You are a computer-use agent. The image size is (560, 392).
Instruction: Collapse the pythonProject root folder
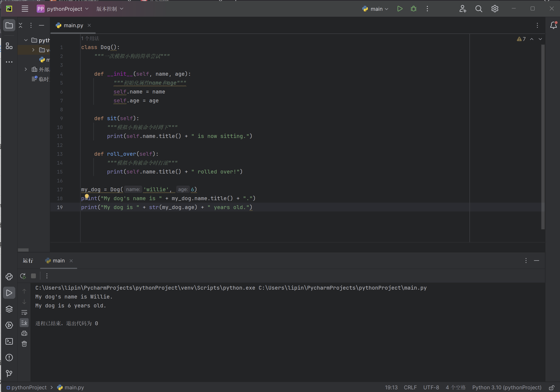coord(26,40)
